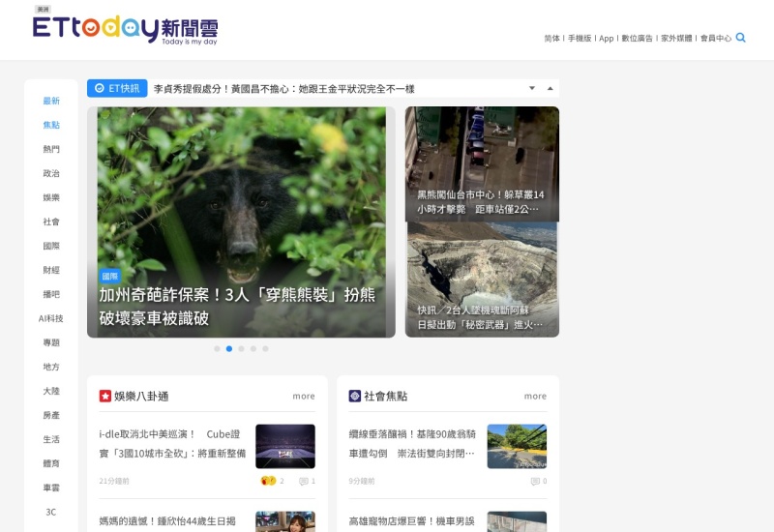Open the 李貞秀提假處分 breaking headline
This screenshot has height=532, width=774.
[283, 89]
